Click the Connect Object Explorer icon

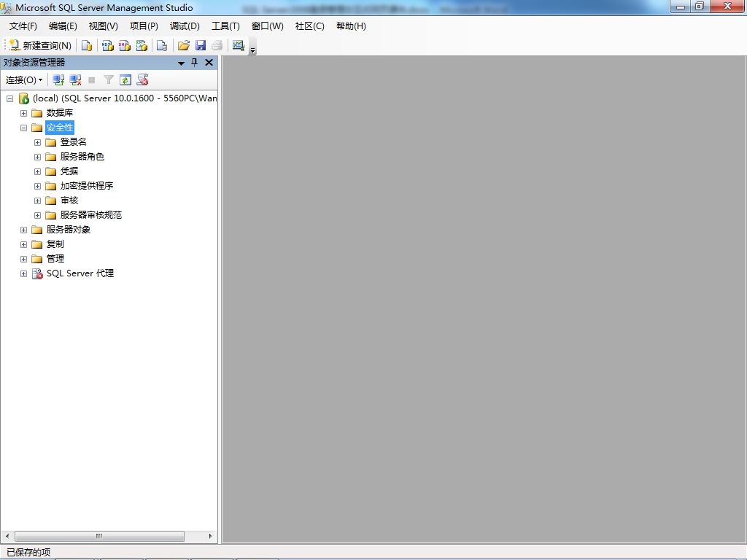point(58,80)
